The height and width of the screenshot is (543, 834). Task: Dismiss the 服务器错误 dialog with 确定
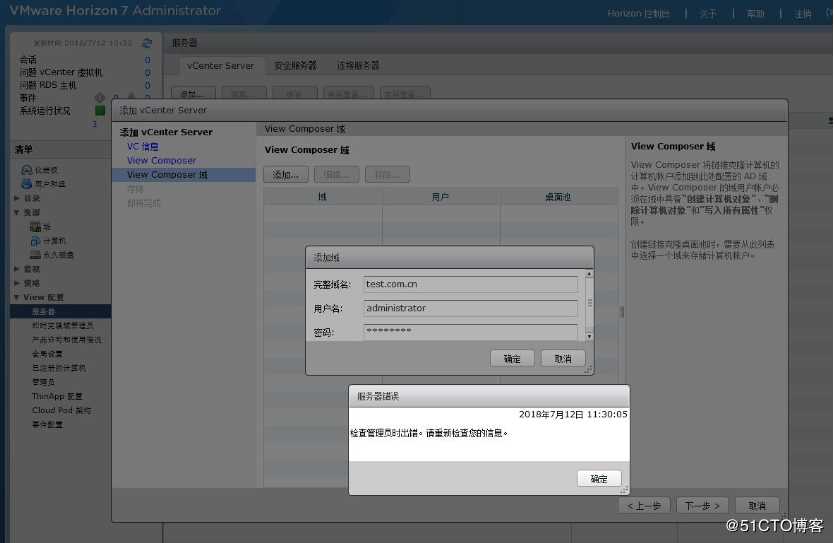[x=599, y=479]
